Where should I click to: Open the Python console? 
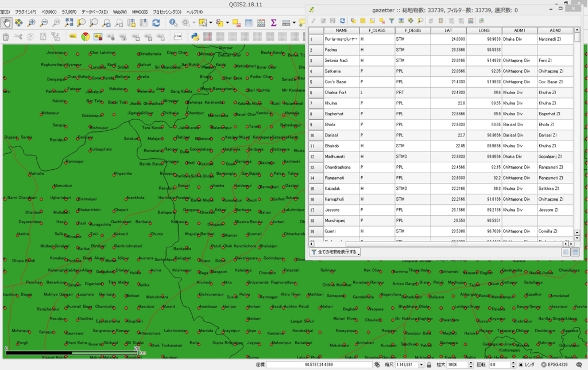click(x=195, y=36)
